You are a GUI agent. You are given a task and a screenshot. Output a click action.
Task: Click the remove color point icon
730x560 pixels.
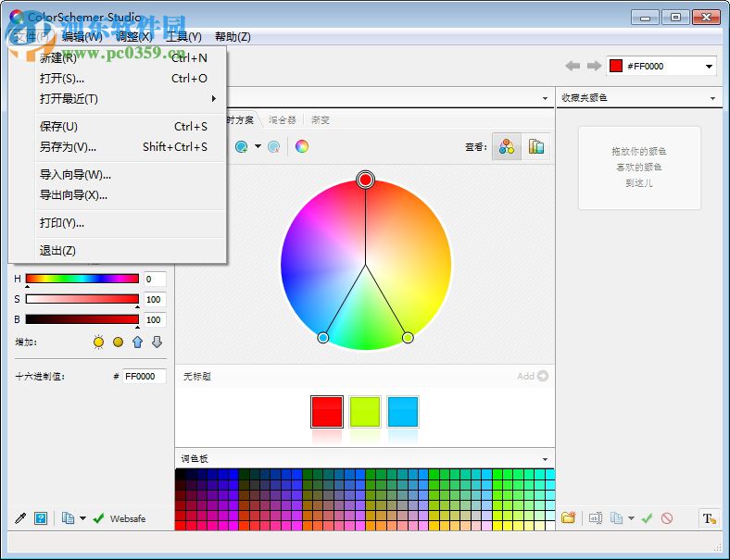click(274, 147)
